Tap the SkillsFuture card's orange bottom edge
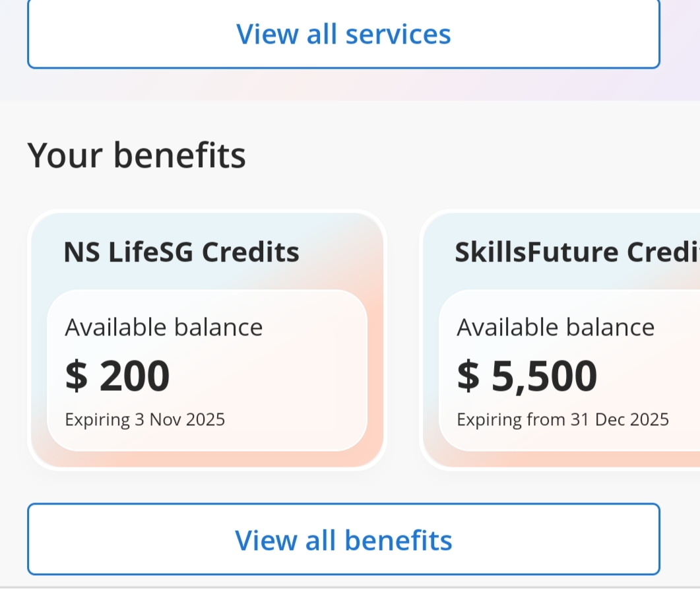Viewport: 700px width, 589px height. click(567, 460)
